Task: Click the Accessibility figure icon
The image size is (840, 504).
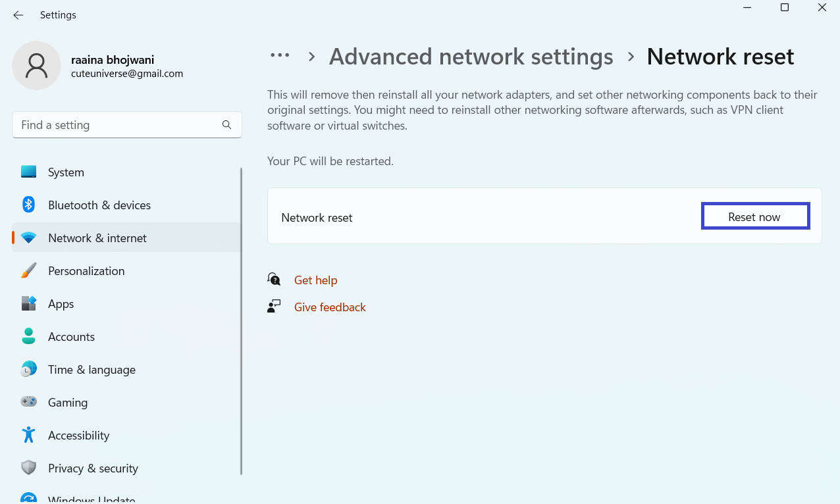Action: click(x=28, y=435)
